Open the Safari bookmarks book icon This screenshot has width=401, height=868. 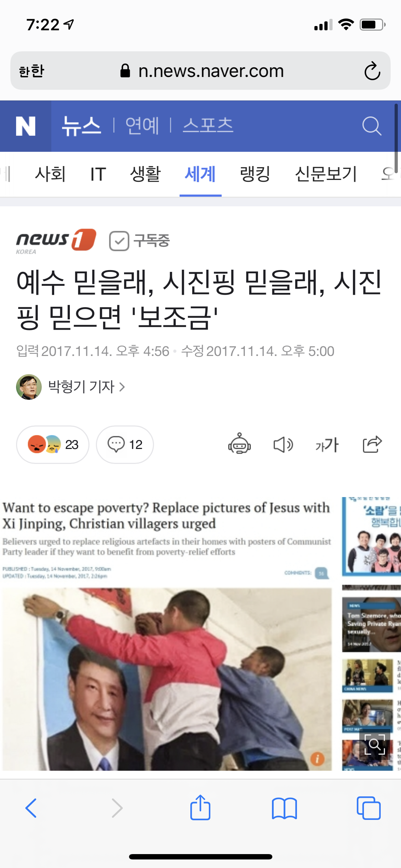coord(284,808)
